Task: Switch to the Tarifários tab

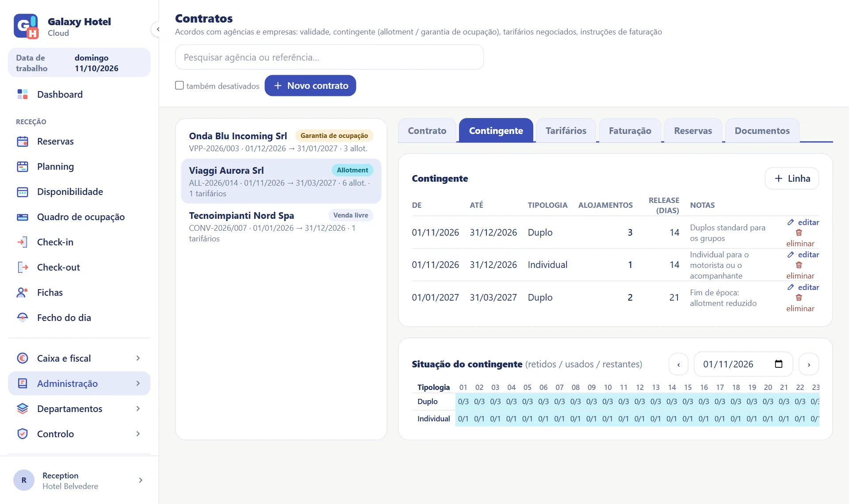Action: click(x=566, y=130)
